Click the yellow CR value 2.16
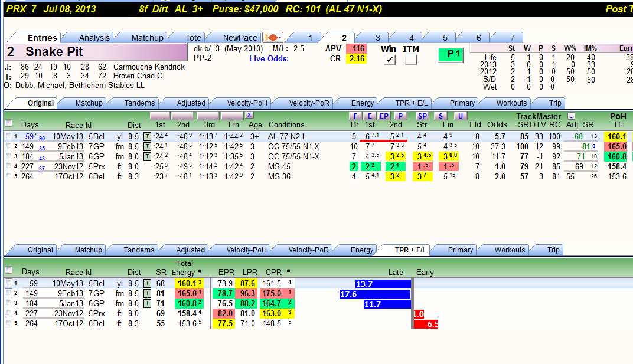The image size is (633, 364). click(x=357, y=59)
